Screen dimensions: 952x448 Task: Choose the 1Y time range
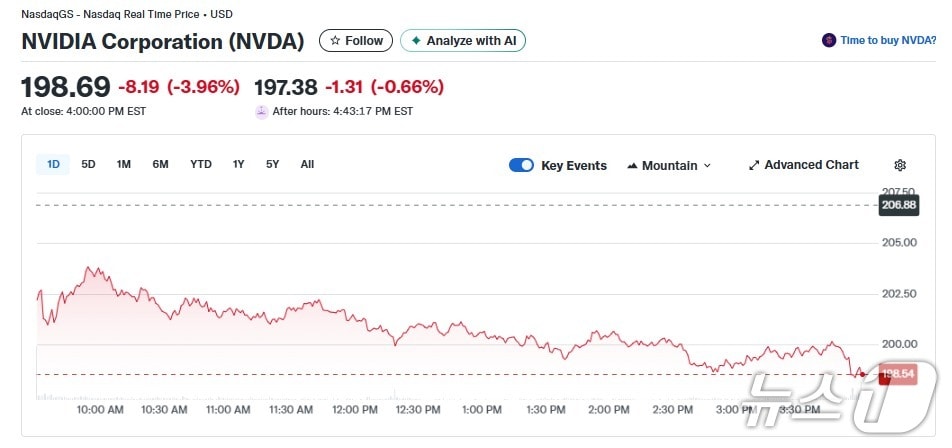[x=238, y=164]
